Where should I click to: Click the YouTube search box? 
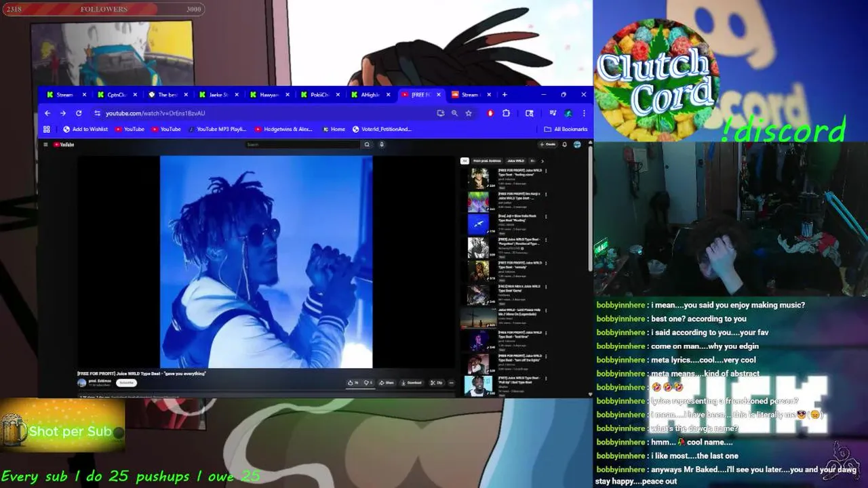303,144
